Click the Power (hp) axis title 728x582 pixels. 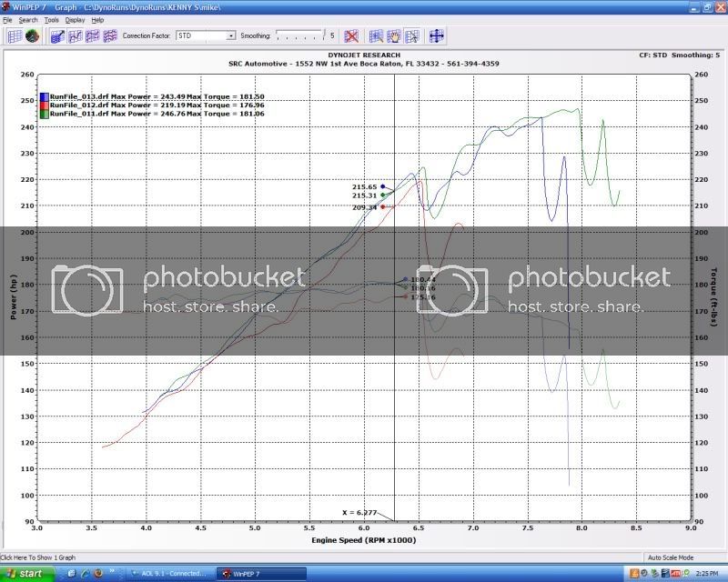coord(14,296)
